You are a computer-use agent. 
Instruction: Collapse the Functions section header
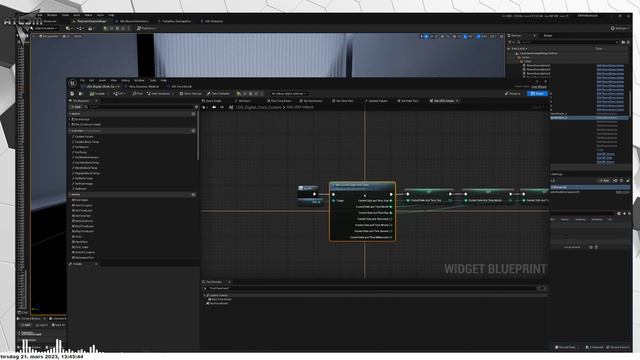(x=131, y=131)
